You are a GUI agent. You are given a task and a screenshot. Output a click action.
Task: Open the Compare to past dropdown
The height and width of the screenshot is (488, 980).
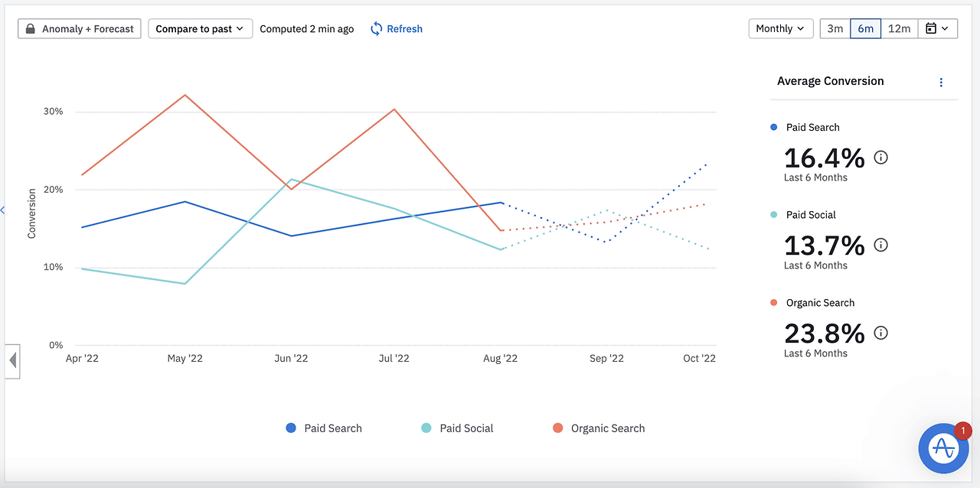point(200,29)
